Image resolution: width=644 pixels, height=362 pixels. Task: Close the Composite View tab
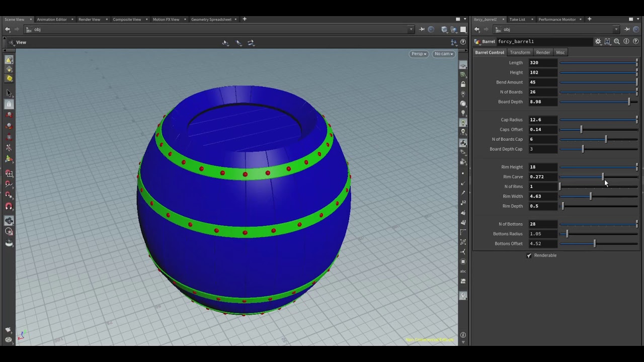coord(147,19)
